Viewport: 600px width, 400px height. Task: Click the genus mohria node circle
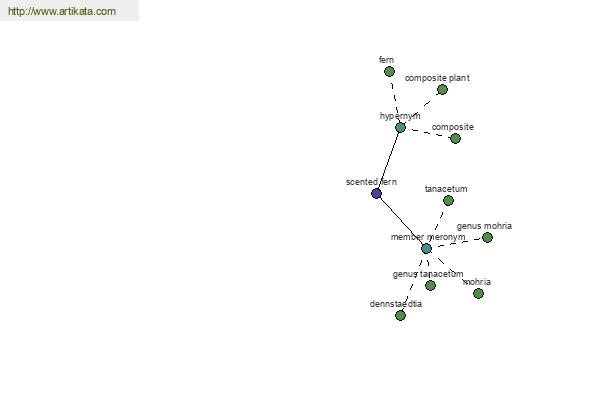point(487,238)
